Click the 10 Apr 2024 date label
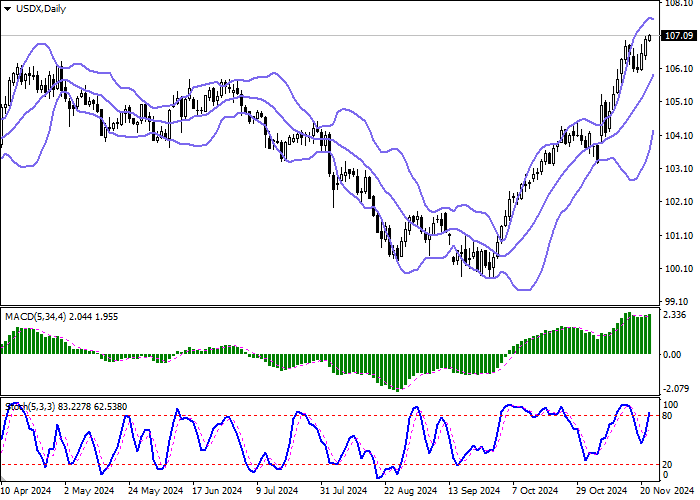The height and width of the screenshot is (500, 700). (26, 491)
